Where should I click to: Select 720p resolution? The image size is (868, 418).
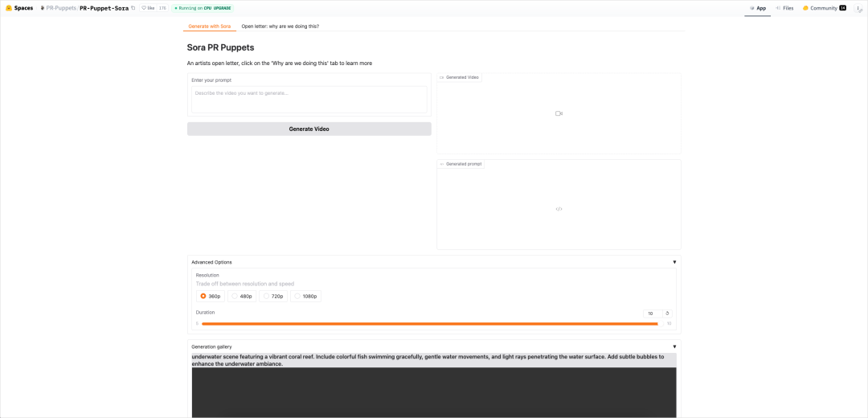click(x=273, y=296)
